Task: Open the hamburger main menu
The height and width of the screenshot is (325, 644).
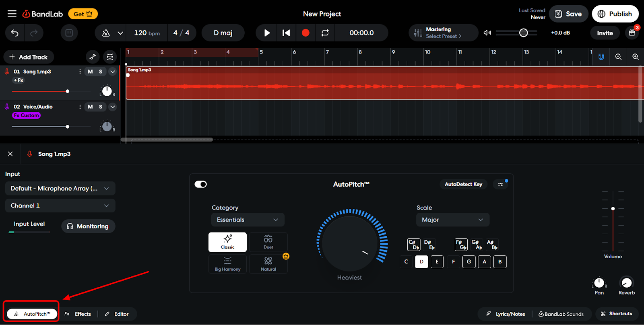Action: pos(12,14)
